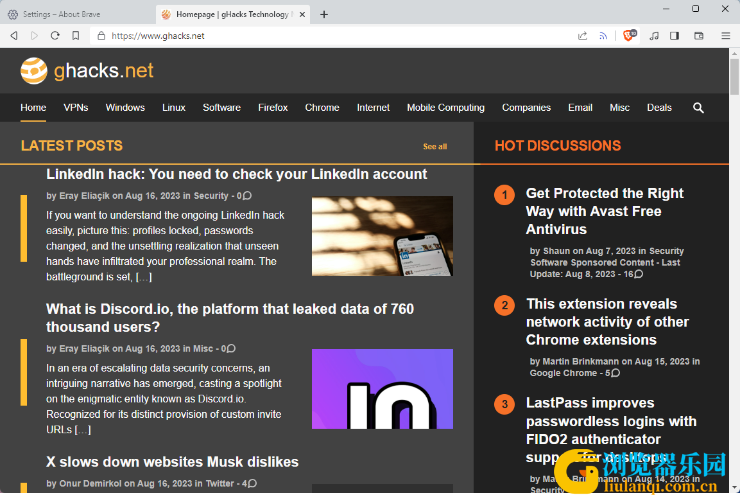The image size is (740, 496).
Task: Click purple Discord.io article thumbnail
Action: (382, 389)
